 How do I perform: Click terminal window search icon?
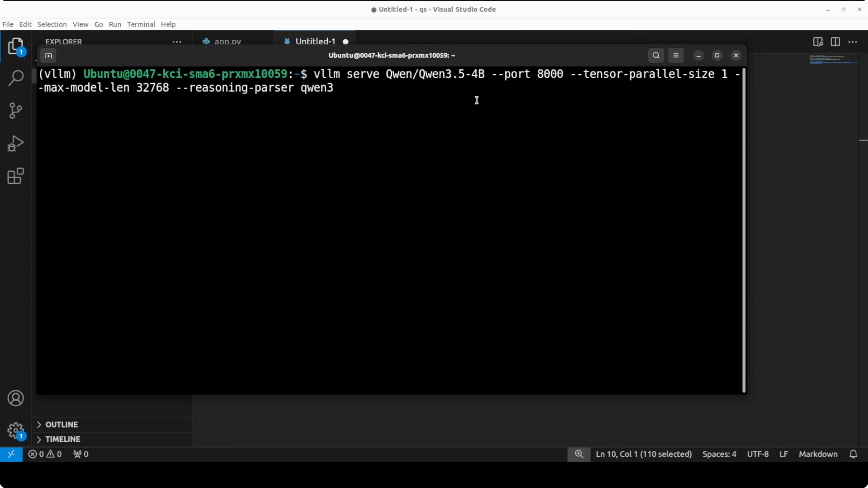(x=656, y=56)
